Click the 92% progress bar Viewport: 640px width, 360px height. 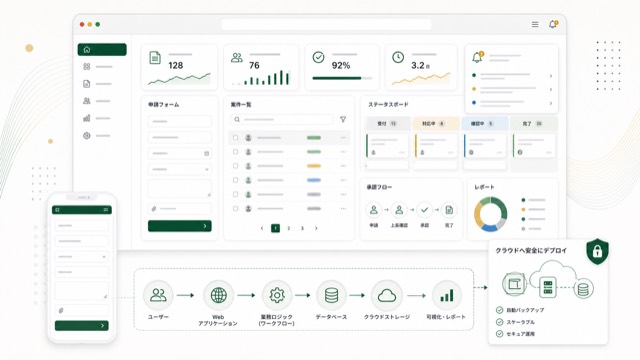(x=342, y=78)
